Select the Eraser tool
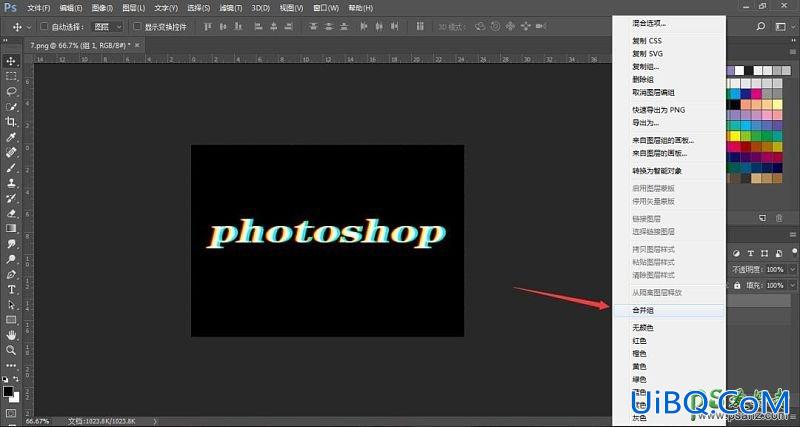This screenshot has width=800, height=427. point(11,213)
